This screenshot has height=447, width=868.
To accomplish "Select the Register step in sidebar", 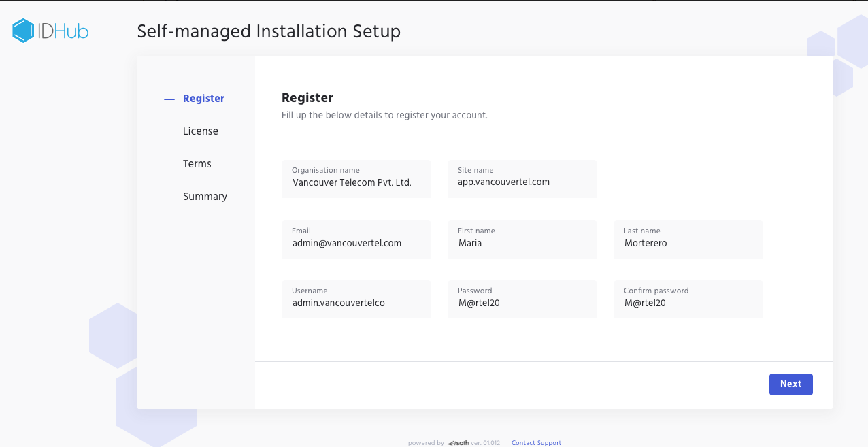I will [203, 99].
